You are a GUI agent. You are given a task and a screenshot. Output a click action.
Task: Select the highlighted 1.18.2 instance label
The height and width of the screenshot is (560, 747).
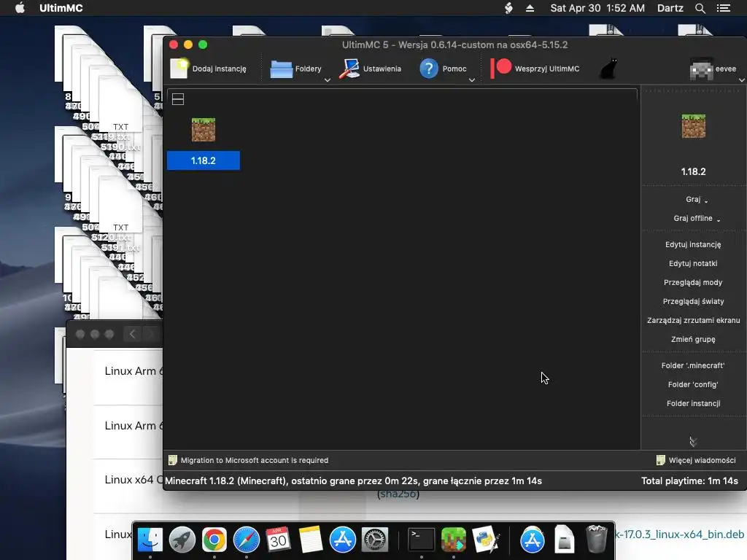(x=204, y=160)
